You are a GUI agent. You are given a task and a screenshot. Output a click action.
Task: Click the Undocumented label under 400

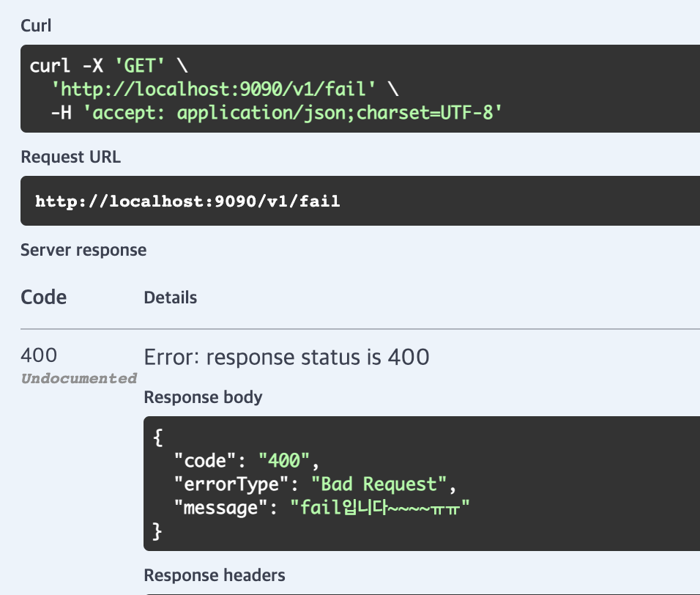[x=78, y=378]
